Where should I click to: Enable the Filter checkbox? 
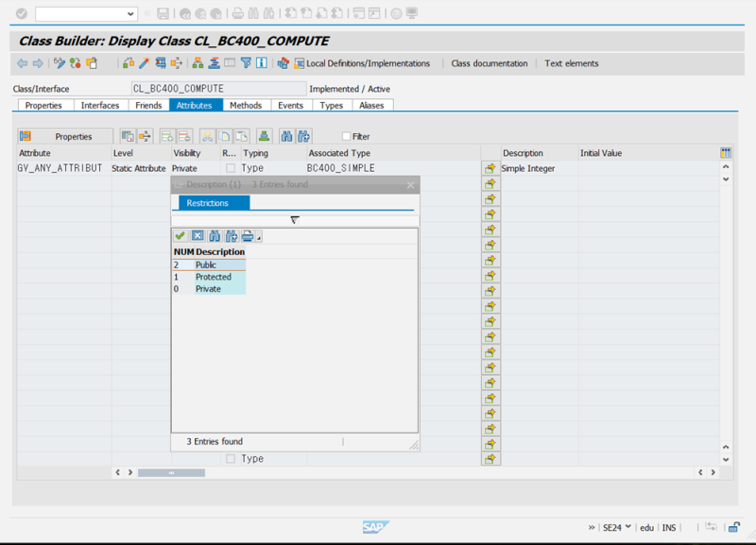pos(346,136)
